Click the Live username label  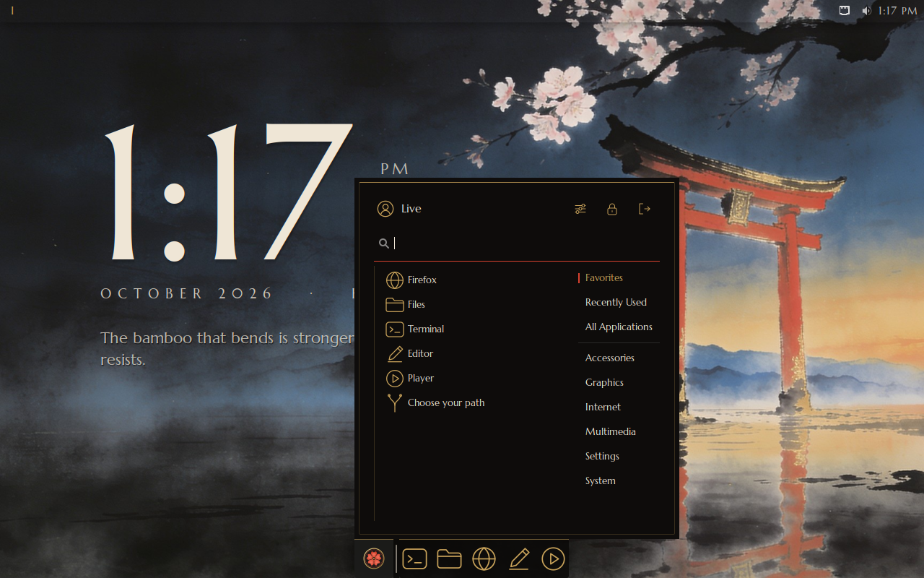411,209
